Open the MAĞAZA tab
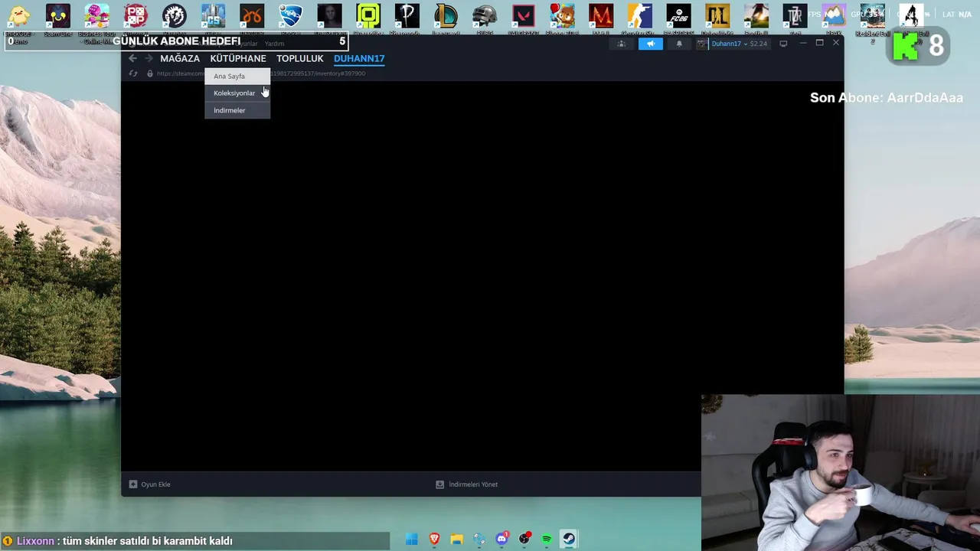 point(180,58)
